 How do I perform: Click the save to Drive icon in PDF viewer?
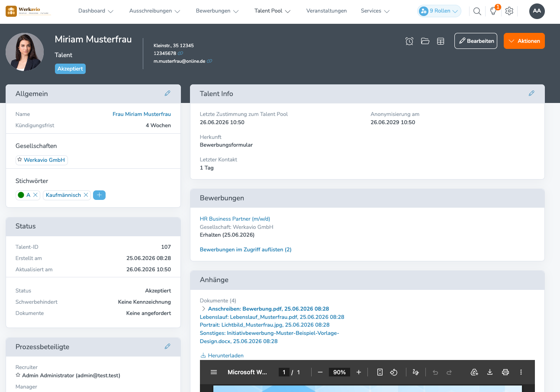474,372
